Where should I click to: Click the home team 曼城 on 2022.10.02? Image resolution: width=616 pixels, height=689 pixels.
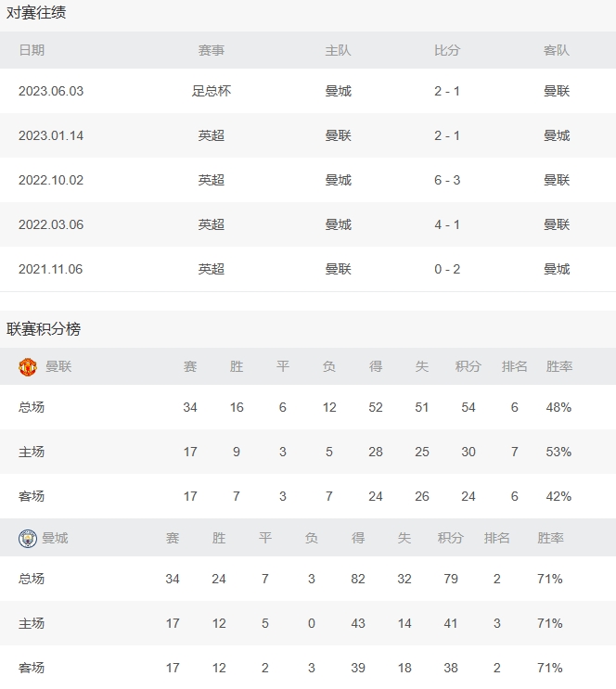click(x=339, y=180)
